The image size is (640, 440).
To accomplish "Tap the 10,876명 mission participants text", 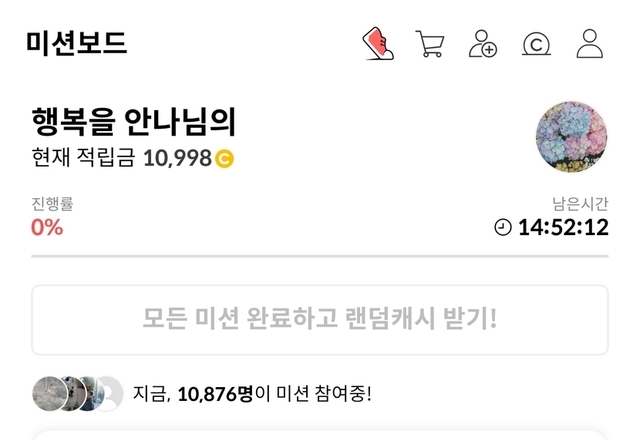I will (x=215, y=394).
